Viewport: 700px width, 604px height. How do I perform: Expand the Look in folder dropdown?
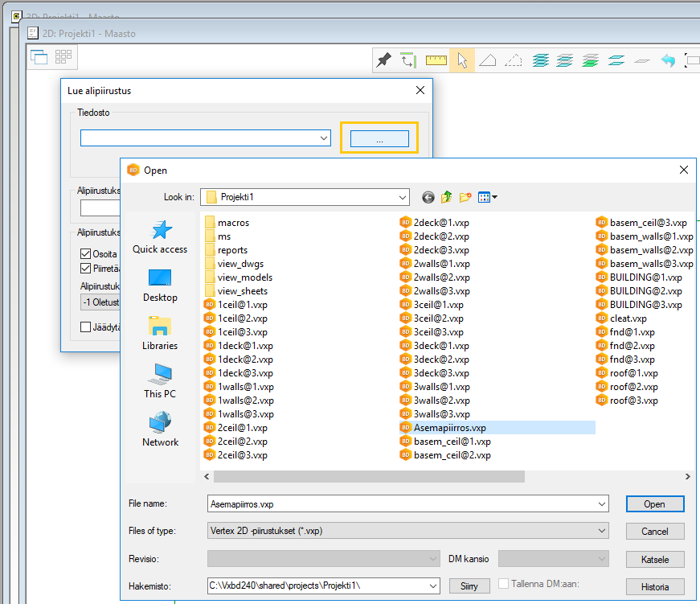pyautogui.click(x=402, y=197)
